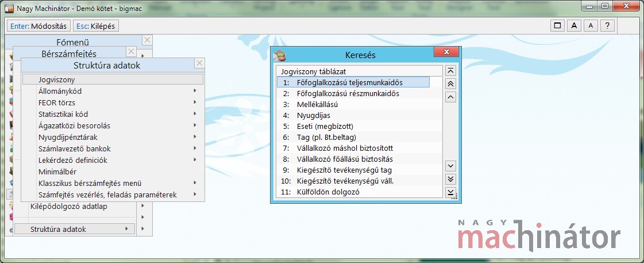
Task: Click the window layout square icon
Action: [x=557, y=25]
